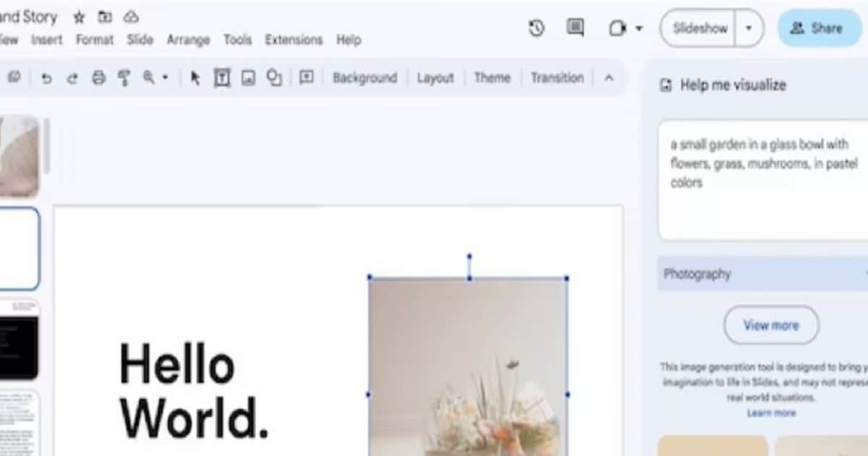This screenshot has height=456, width=868.
Task: Collapse the toolbar with the chevron
Action: (608, 77)
